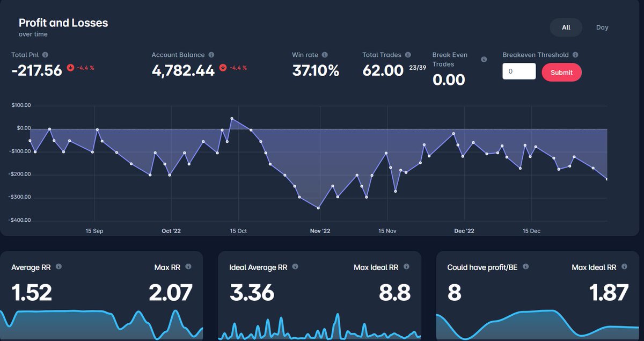Click the Ideal Average RR info icon
This screenshot has width=644, height=341.
[x=295, y=266]
